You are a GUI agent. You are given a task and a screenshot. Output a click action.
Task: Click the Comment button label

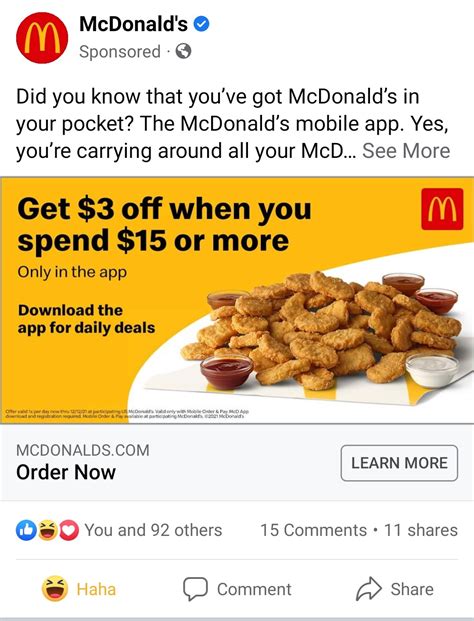click(254, 589)
